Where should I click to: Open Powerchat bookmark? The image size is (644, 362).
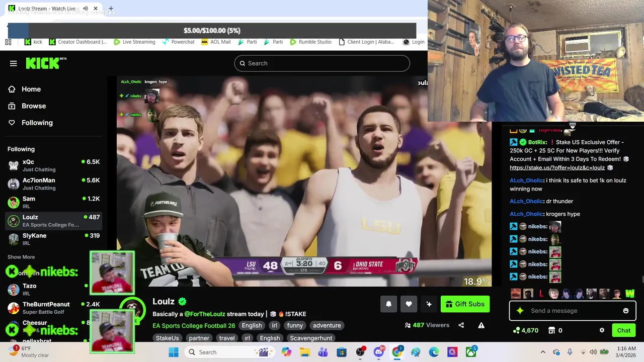[x=178, y=42]
